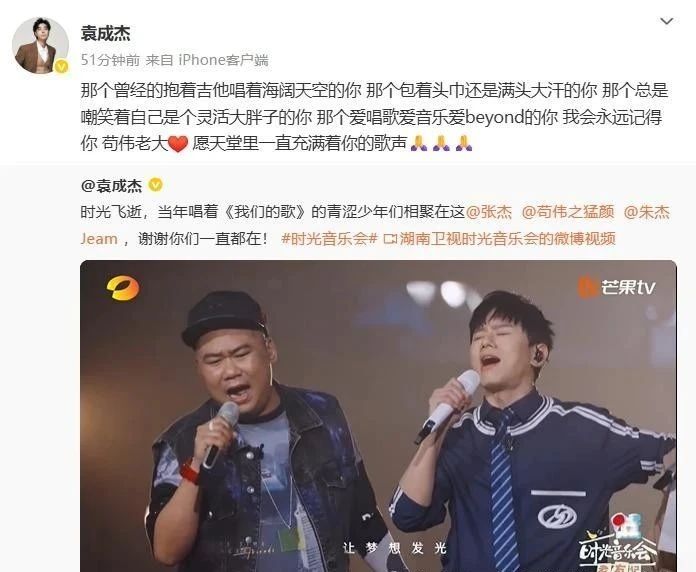The width and height of the screenshot is (696, 572).
Task: Click the verified badge beside @袁成杰
Action: (155, 185)
